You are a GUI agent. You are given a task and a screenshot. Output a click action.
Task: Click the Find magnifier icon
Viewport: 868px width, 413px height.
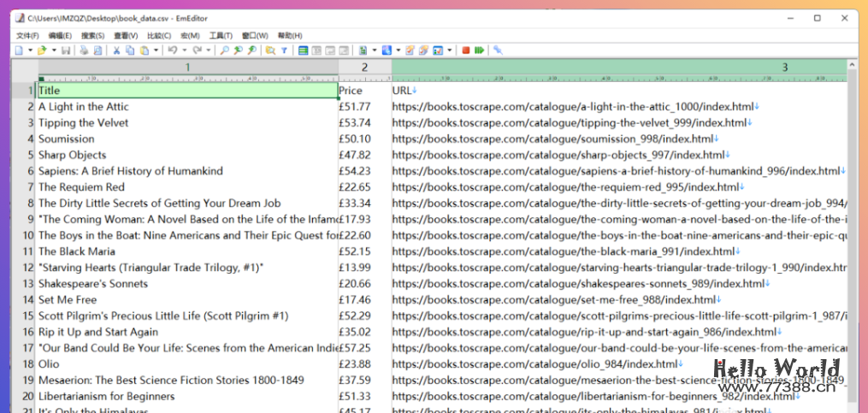pos(225,50)
